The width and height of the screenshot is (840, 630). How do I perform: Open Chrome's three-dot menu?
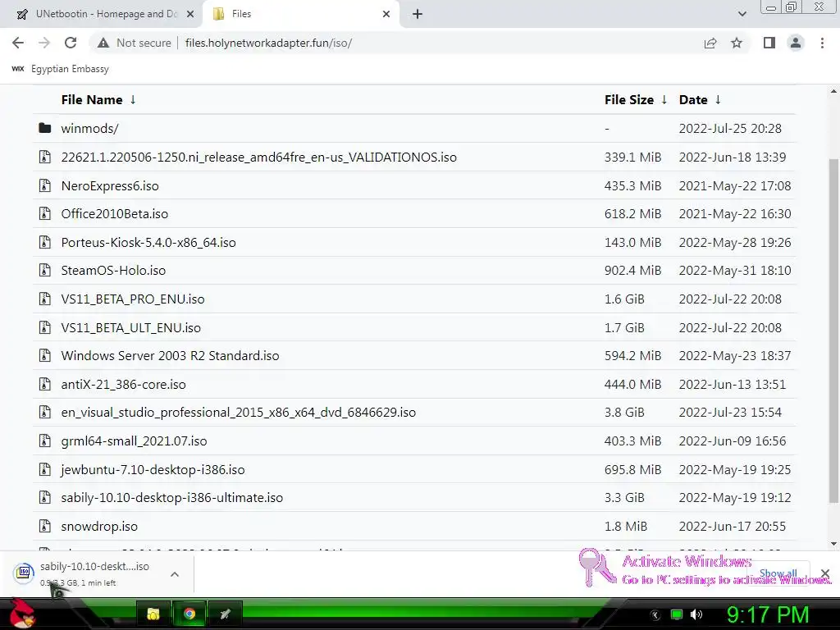(x=822, y=43)
